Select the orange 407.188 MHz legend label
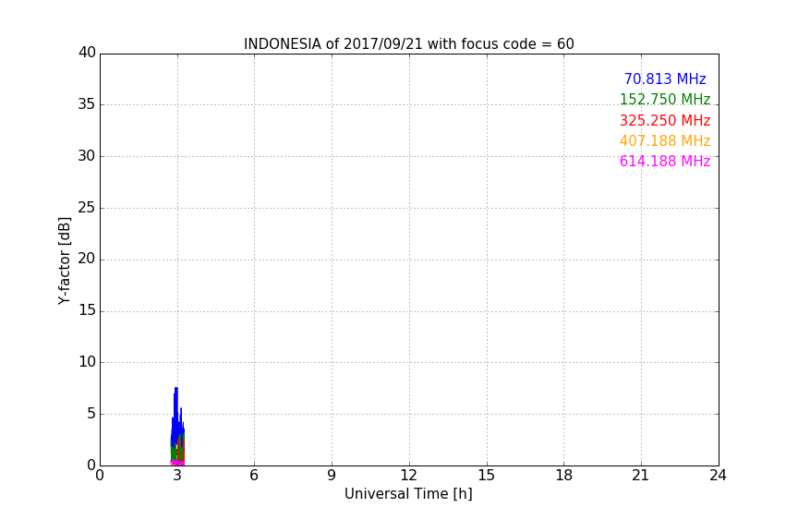798x532 pixels. [x=665, y=141]
